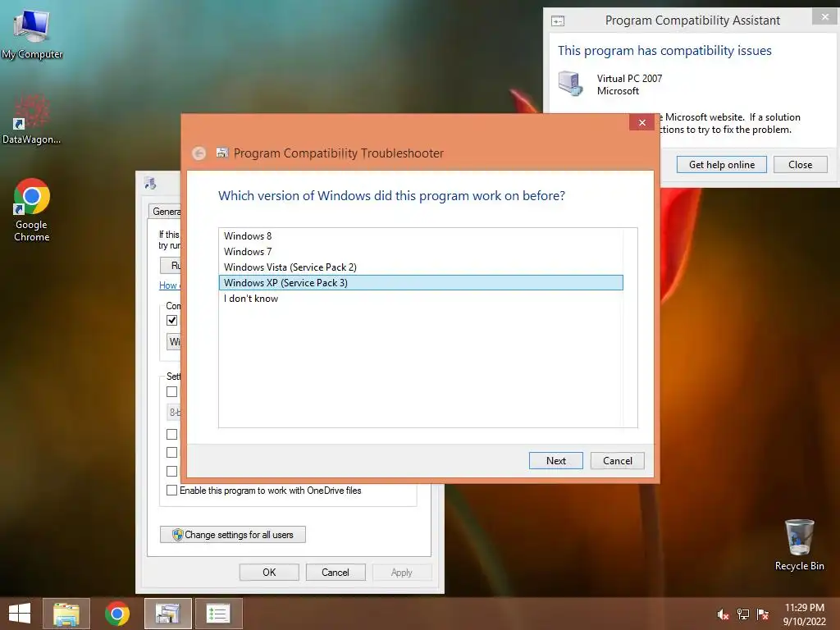Click Change settings for all users

coord(232,535)
